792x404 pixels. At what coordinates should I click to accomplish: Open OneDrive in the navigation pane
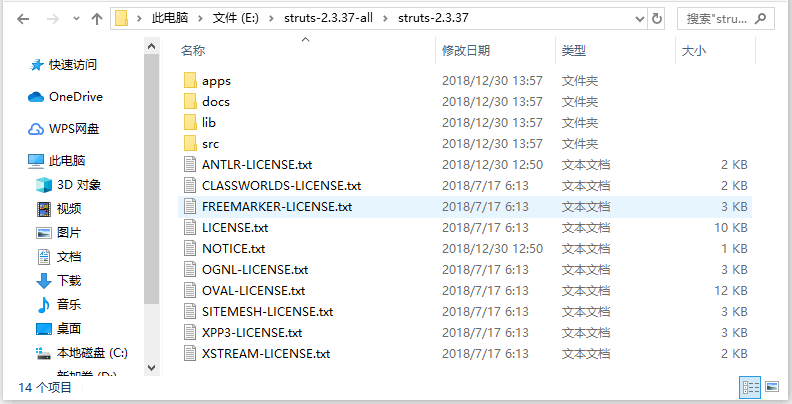(x=76, y=96)
